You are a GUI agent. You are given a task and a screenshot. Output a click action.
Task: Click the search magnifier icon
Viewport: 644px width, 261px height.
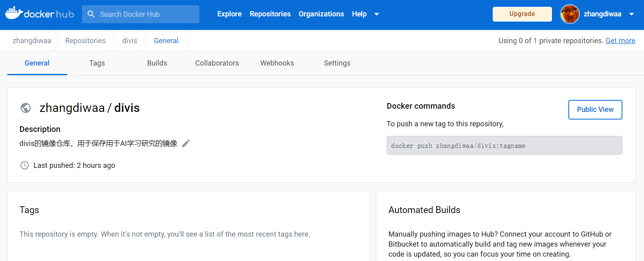pyautogui.click(x=91, y=14)
